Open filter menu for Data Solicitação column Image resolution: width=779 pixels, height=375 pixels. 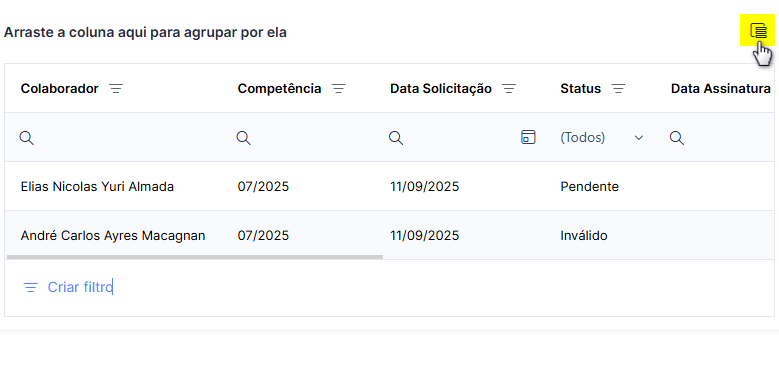[509, 89]
